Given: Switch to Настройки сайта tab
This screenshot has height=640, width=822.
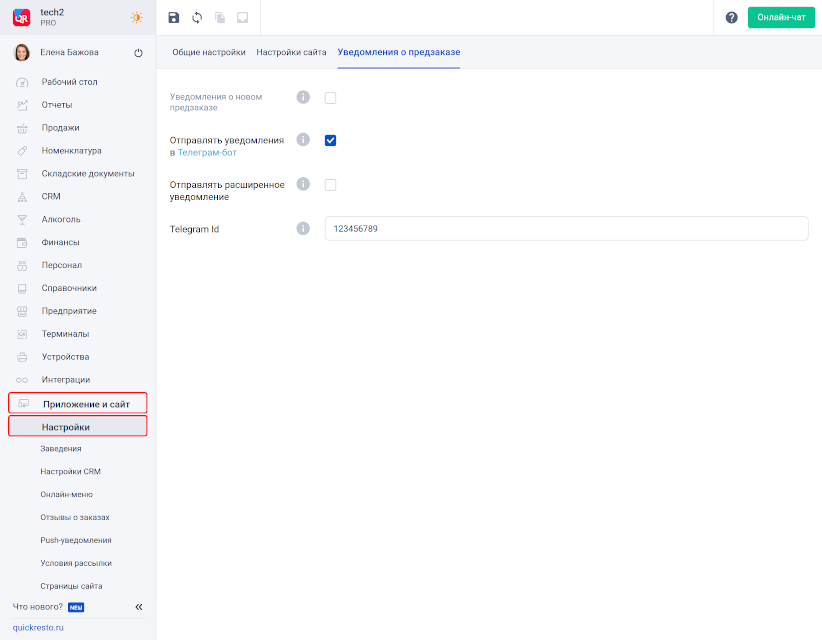Looking at the screenshot, I should click(x=291, y=52).
